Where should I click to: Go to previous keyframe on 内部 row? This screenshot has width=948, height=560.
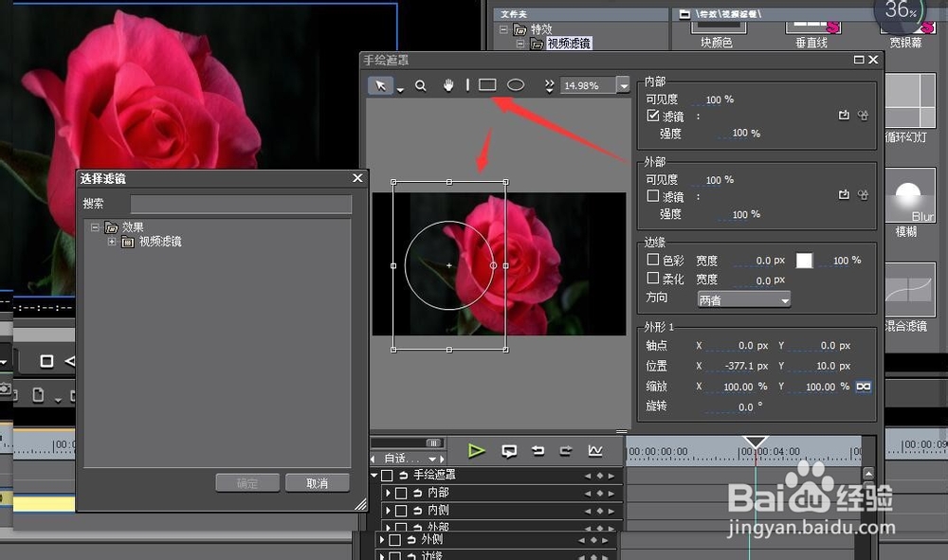[x=588, y=494]
